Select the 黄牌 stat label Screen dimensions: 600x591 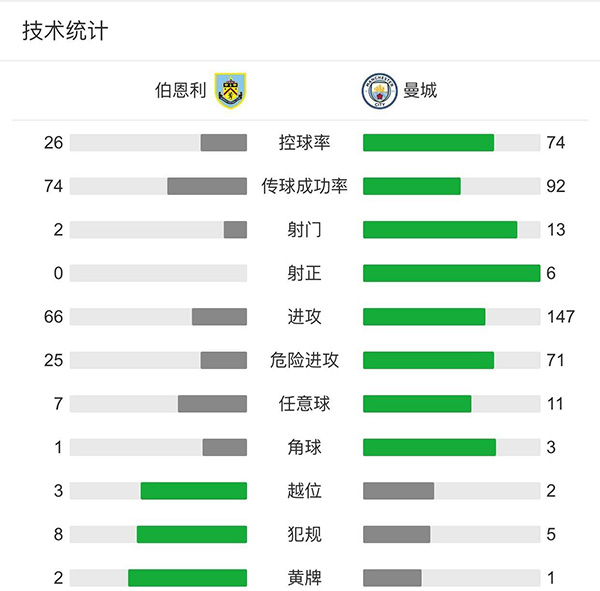click(x=304, y=578)
